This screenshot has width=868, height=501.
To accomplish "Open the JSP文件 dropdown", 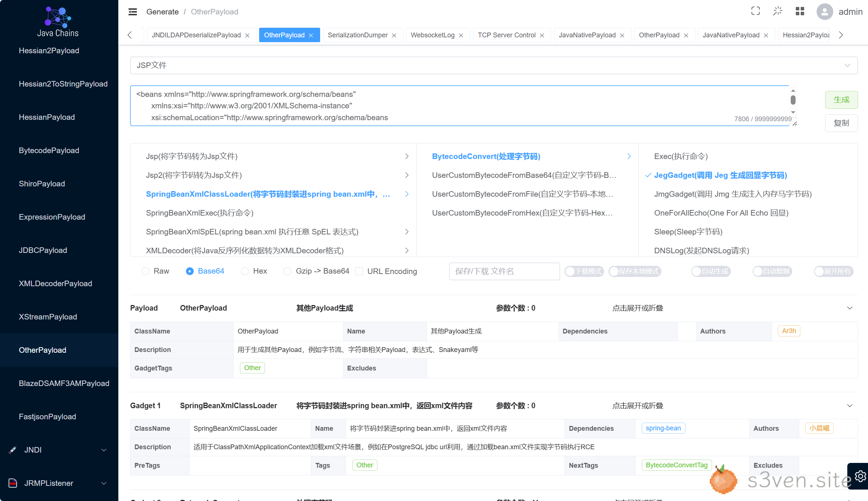I will [494, 65].
